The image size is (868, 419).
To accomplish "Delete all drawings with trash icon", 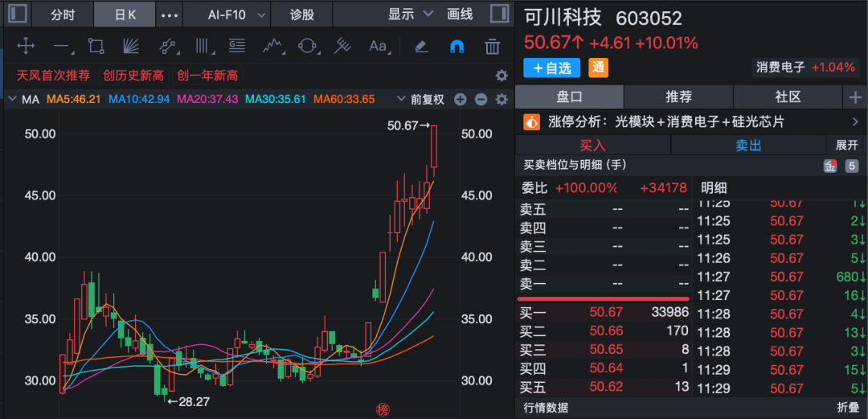I will coord(493,46).
